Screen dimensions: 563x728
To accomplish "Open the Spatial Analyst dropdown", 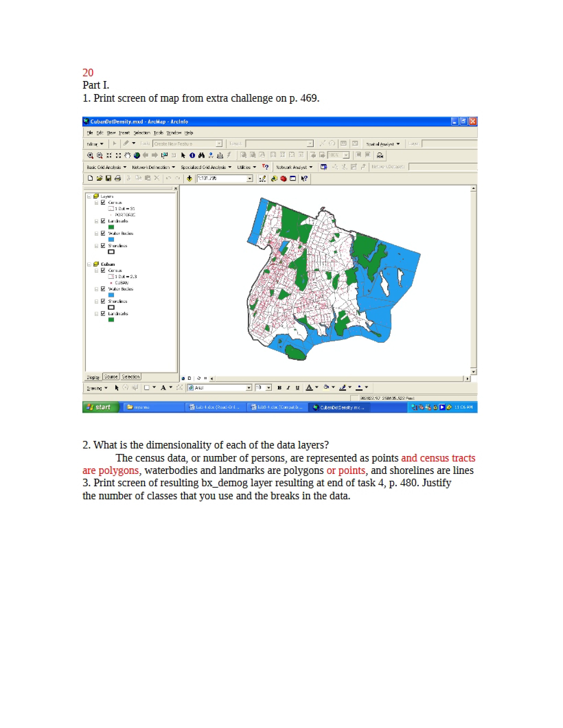I will point(383,144).
